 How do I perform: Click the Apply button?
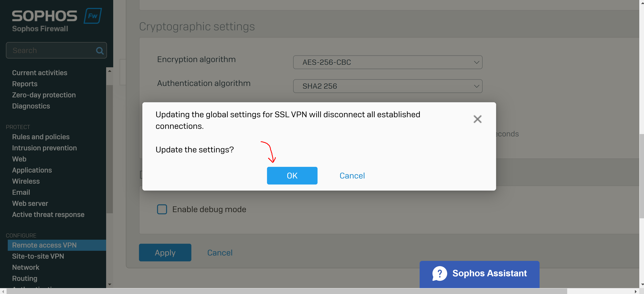pos(165,253)
